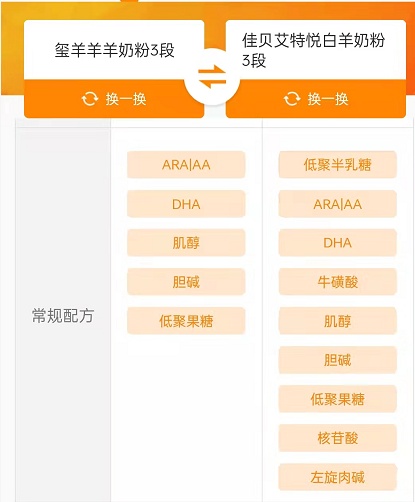Tap the right 换一换 button
Screen dimensions: 415x502
click(x=316, y=99)
